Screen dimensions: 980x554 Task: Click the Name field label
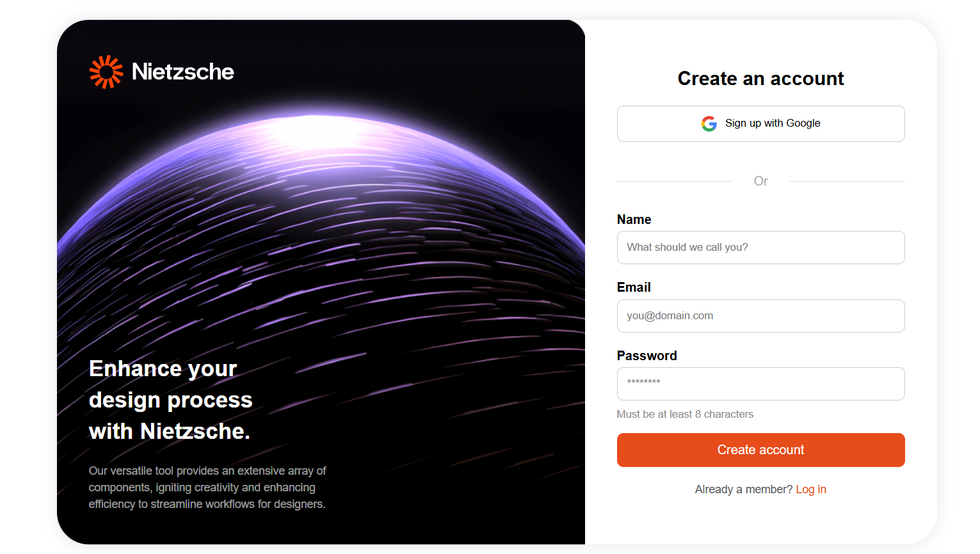[x=634, y=219]
